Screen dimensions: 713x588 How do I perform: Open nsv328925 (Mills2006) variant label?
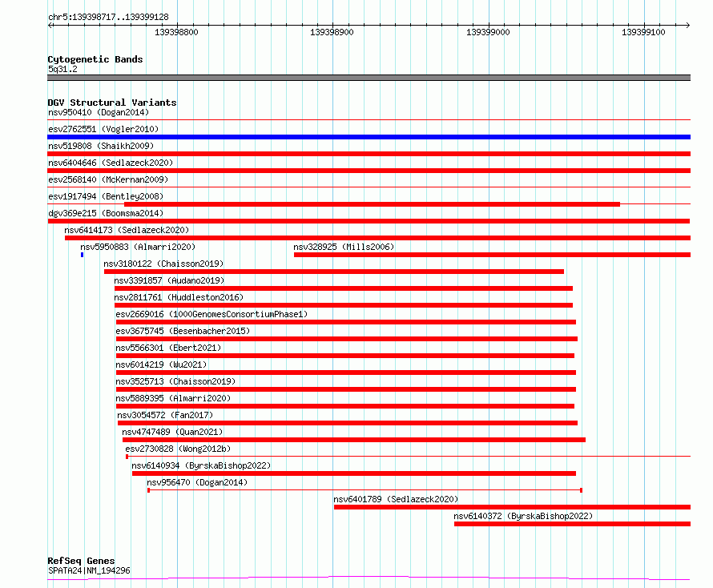coord(344,247)
